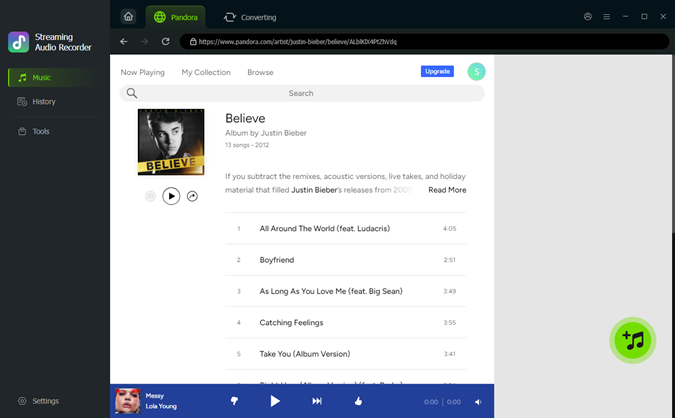Click the Believe album cover
Viewport: 675px width, 418px height.
[171, 142]
